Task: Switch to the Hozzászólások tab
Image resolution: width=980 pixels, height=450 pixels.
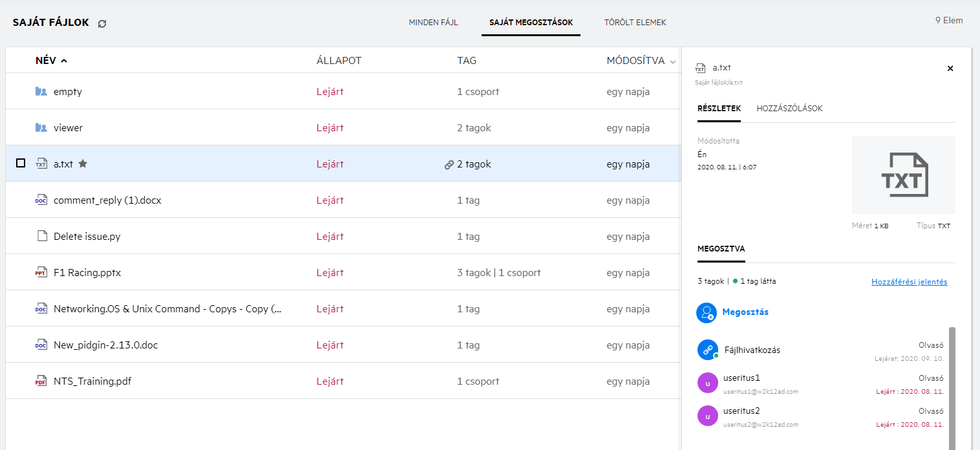Action: click(x=789, y=109)
